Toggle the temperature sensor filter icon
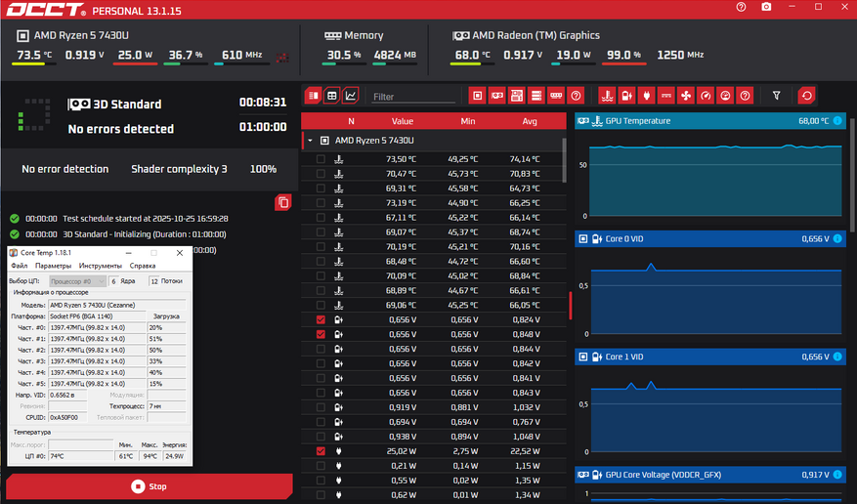The image size is (857, 504). coord(606,96)
